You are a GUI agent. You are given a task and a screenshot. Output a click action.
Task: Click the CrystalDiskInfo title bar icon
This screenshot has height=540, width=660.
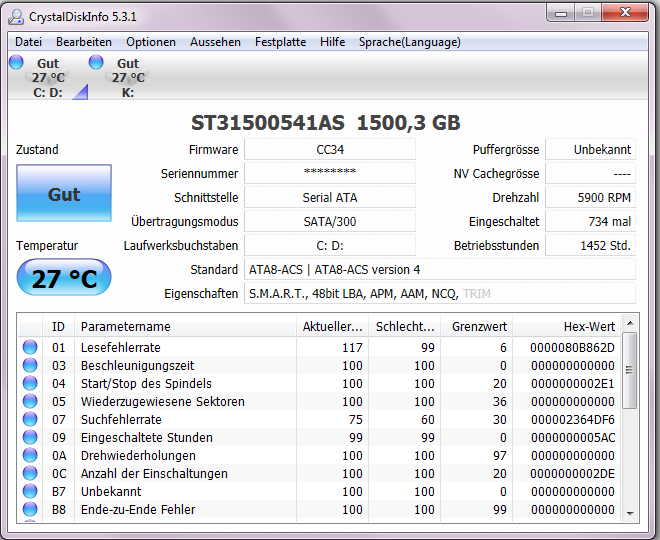pos(16,17)
